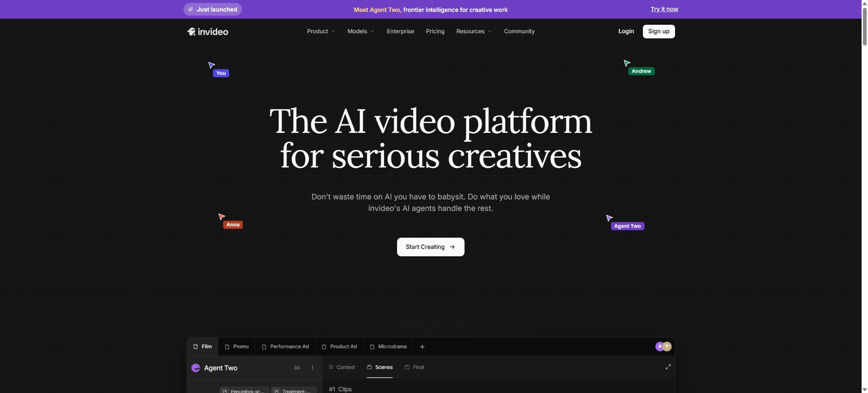The image size is (868, 393).
Task: Go to the Enterprise page
Action: [400, 31]
